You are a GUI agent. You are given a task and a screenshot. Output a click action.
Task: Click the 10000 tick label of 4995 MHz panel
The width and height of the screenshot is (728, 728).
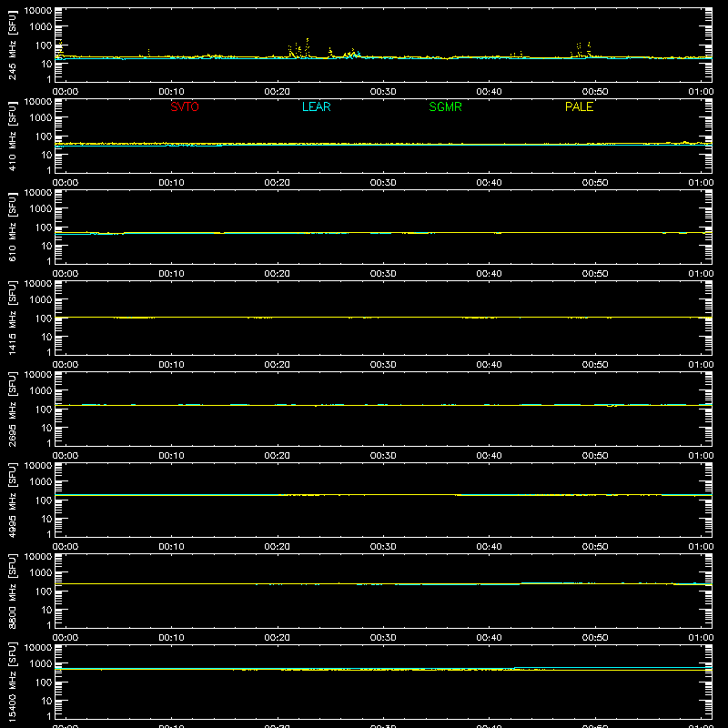(38, 466)
